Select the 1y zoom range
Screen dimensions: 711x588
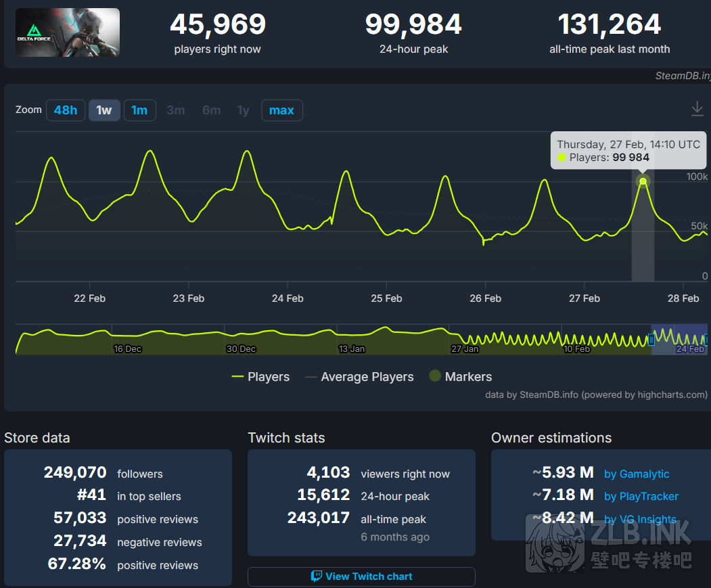tap(243, 110)
